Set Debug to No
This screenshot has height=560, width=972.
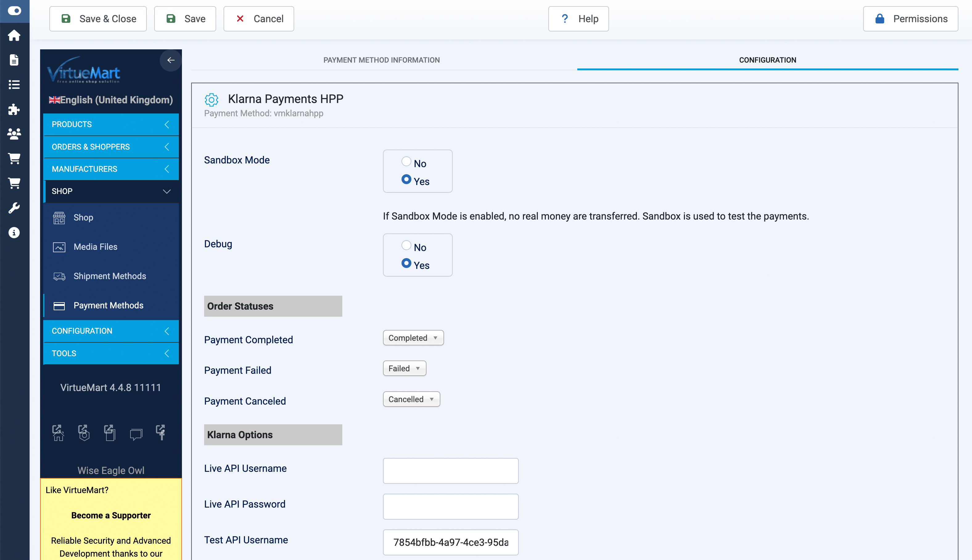click(x=406, y=245)
